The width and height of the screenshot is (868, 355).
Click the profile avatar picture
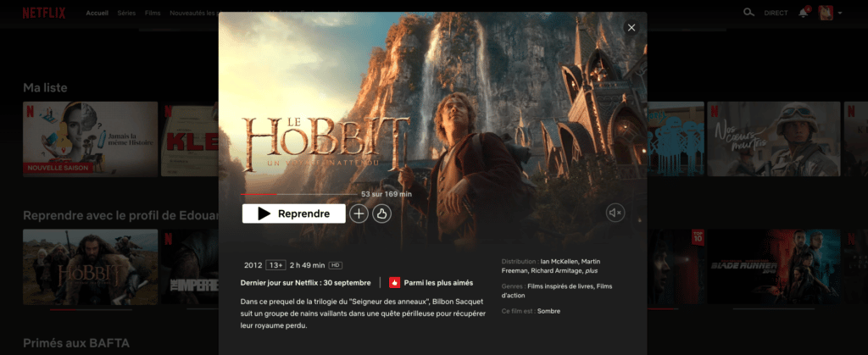click(x=826, y=13)
